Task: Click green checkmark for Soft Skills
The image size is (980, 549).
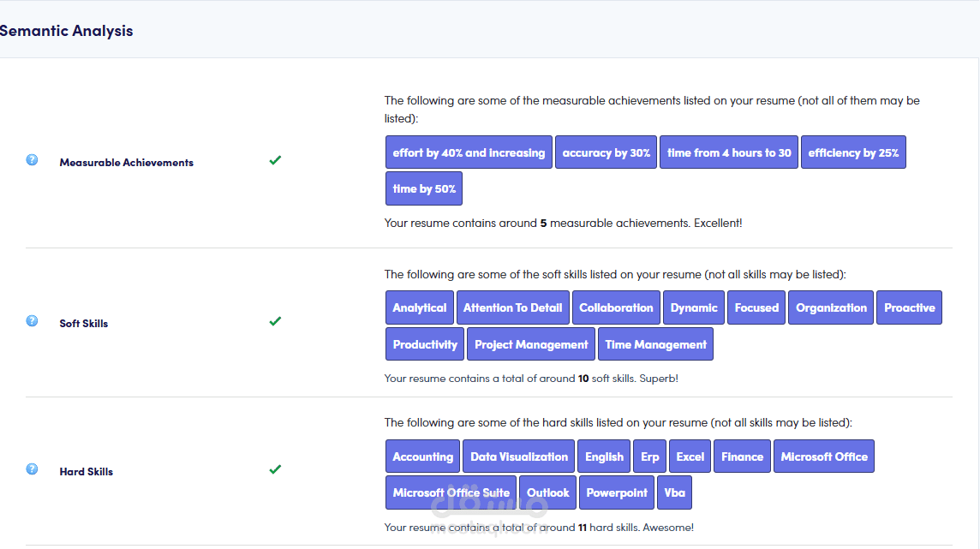Action: click(275, 321)
